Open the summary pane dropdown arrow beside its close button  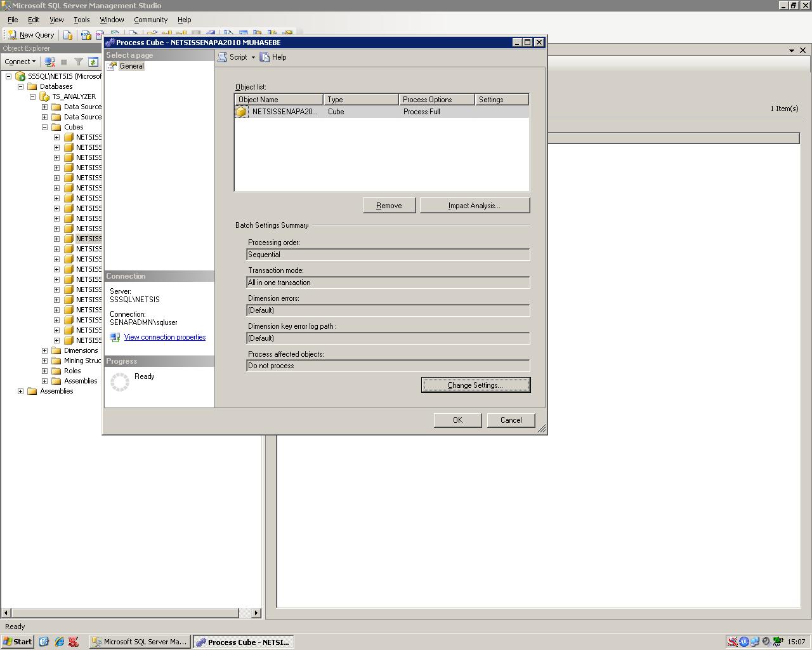(792, 50)
